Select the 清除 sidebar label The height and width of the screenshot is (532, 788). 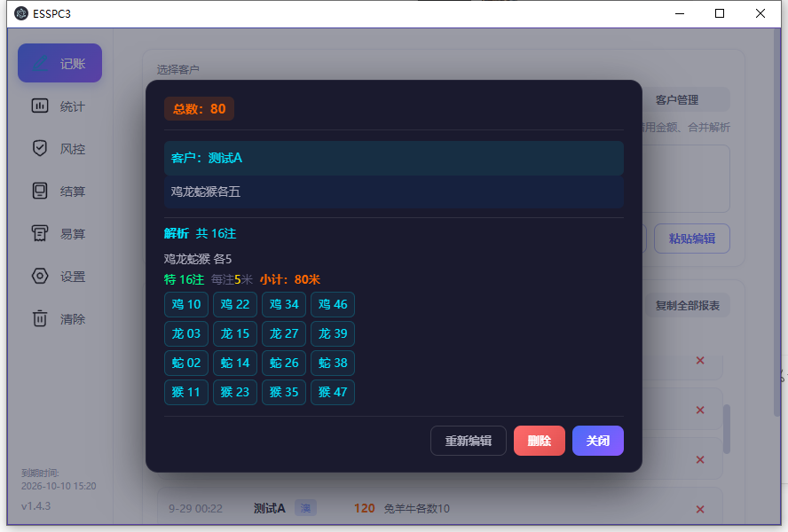73,319
